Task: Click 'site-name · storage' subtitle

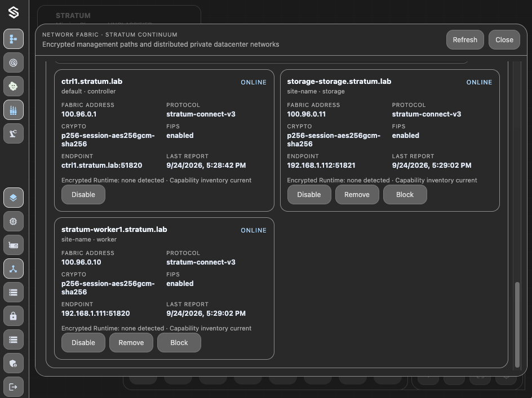Action: (x=316, y=92)
